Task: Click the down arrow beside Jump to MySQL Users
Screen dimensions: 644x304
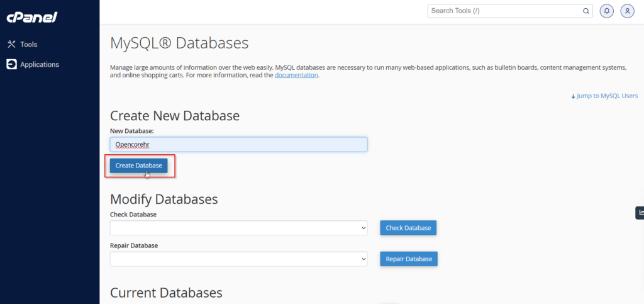Action: (x=573, y=96)
